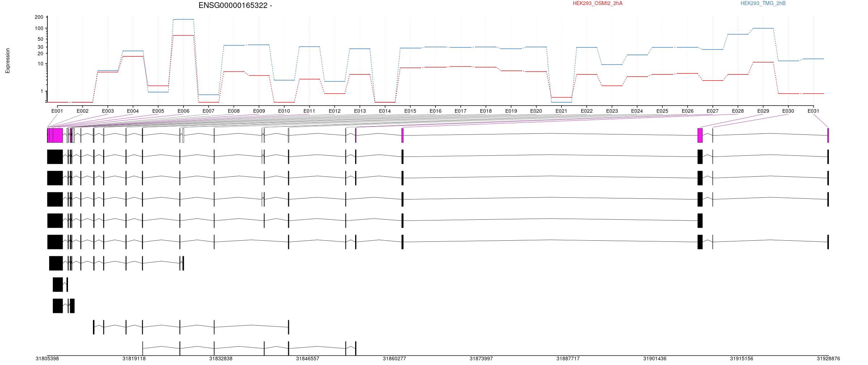Click genomic coordinate 31805398

pos(47,358)
